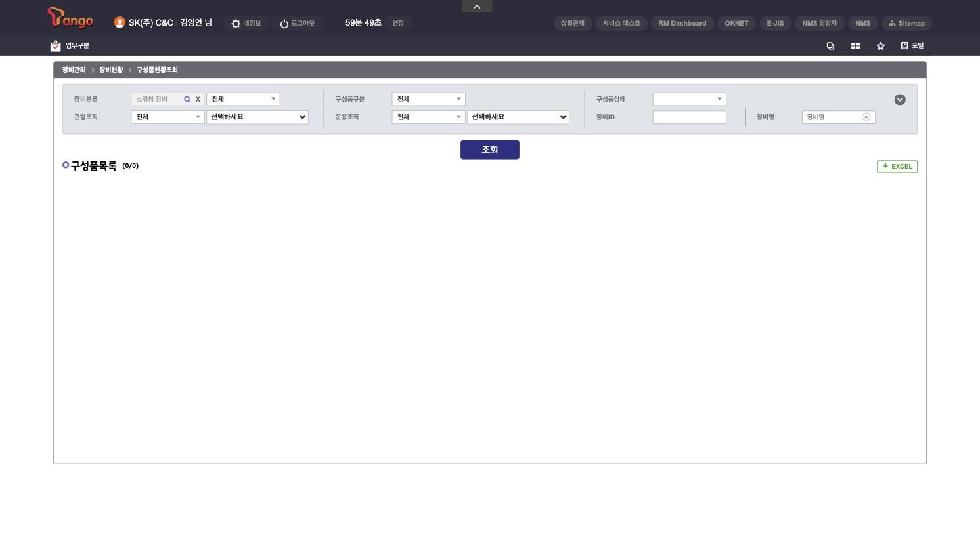Click the 장비분류 search magnifier icon
The image size is (980, 533).
tap(187, 100)
